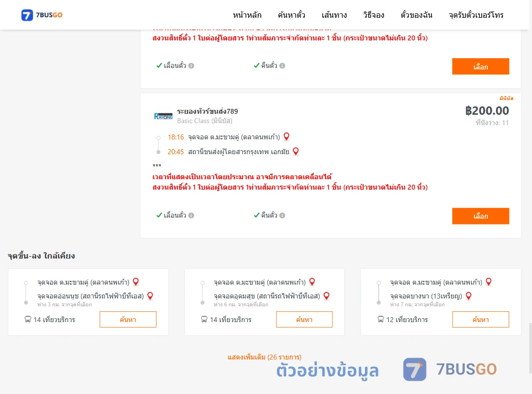This screenshot has width=532, height=394.
Task: Click เลือก button for the ฿200.00 trip
Action: coord(480,216)
